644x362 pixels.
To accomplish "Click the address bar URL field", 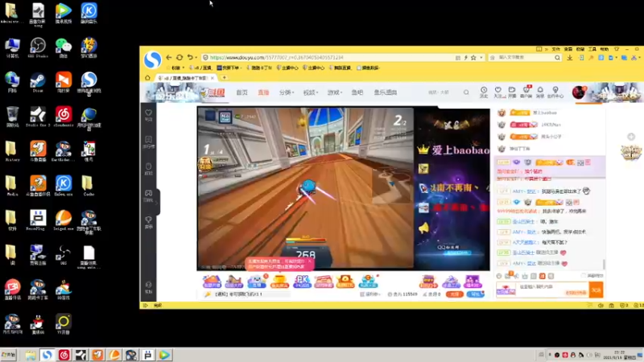I will [x=328, y=57].
